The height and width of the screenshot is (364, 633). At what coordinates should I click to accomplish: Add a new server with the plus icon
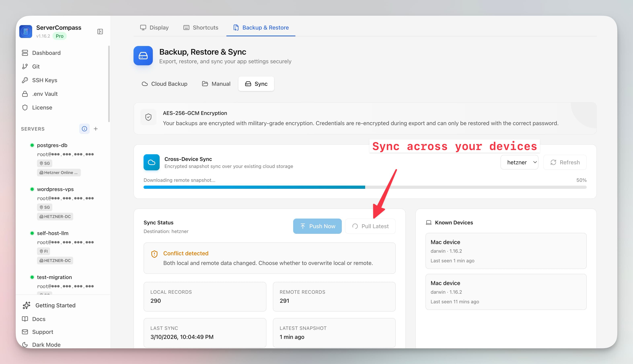pos(96,129)
